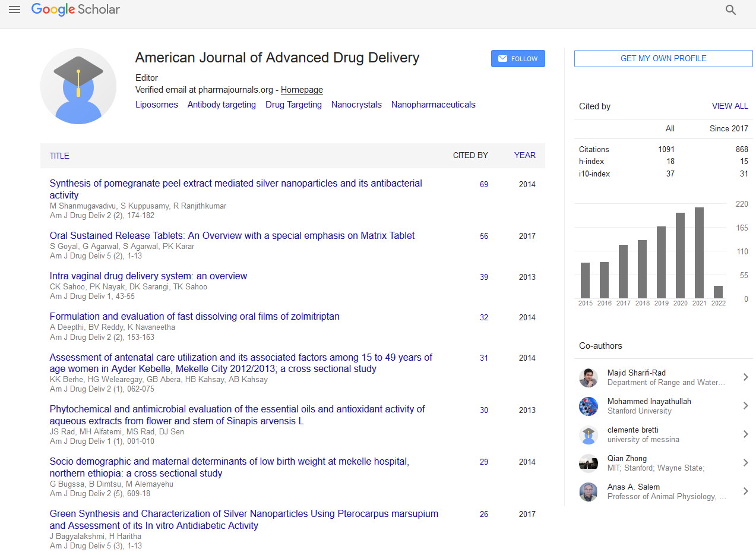
Task: Expand Anas A. Salem chevron arrow
Action: pos(745,491)
